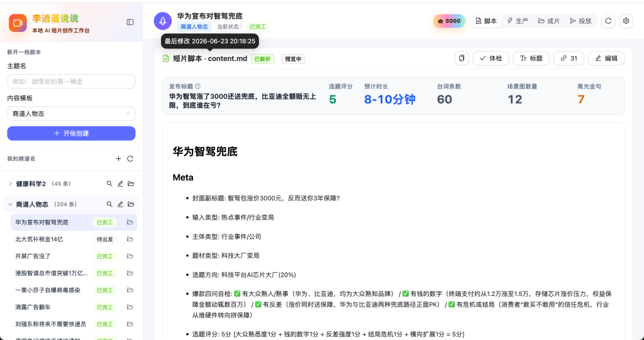Select the 华为宣布对智驾兜底 item
Image resolution: width=644 pixels, height=340 pixels.
tap(74, 222)
